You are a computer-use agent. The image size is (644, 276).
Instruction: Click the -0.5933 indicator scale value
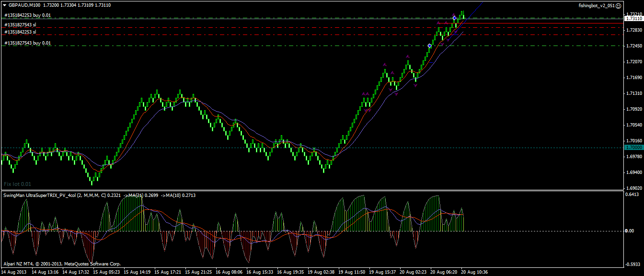point(633,264)
